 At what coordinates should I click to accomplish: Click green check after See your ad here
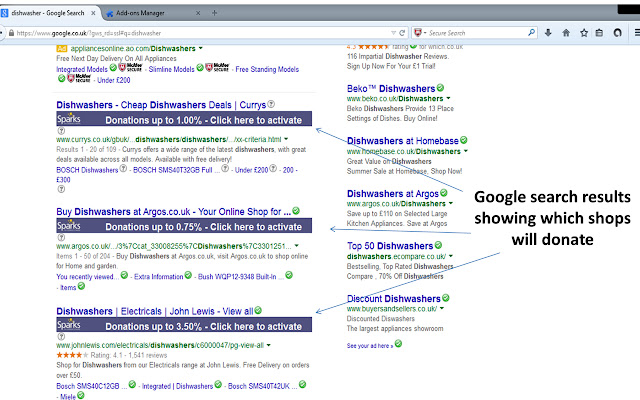(x=398, y=344)
